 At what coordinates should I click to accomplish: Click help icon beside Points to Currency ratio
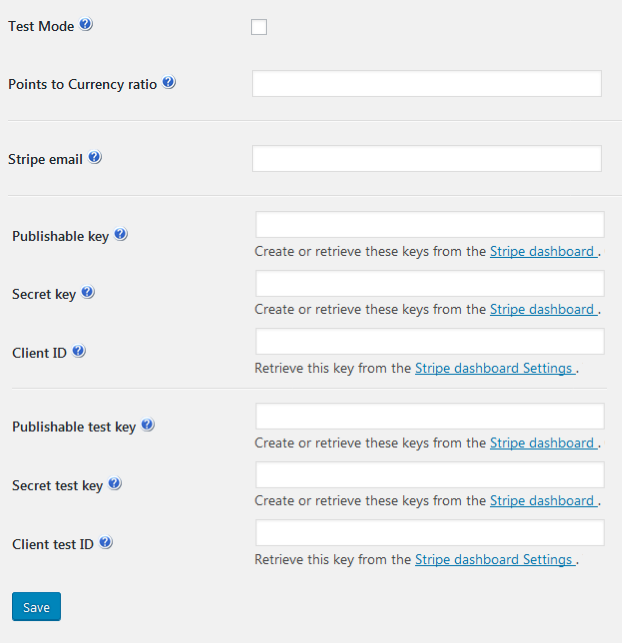click(x=169, y=82)
